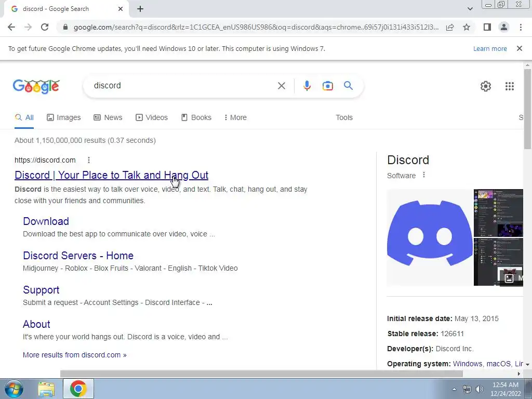Show hidden system tray icons arrow
Screen dimensions: 532x399
[x=454, y=389]
